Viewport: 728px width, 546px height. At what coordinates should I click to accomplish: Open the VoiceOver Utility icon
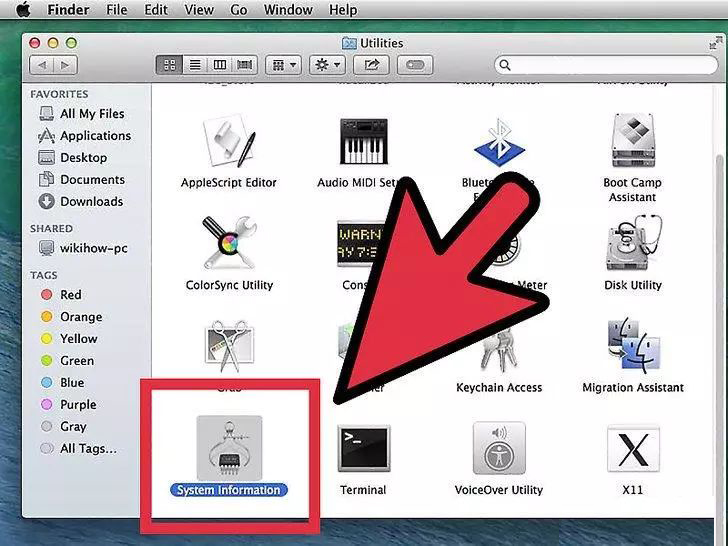[499, 448]
